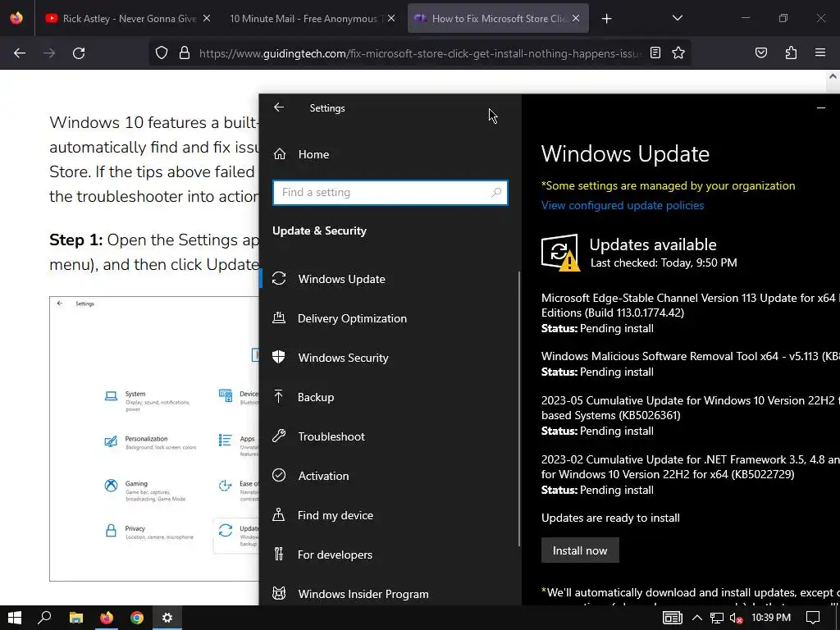This screenshot has width=840, height=630.
Task: Click the Updates available warning icon
Action: (x=560, y=253)
